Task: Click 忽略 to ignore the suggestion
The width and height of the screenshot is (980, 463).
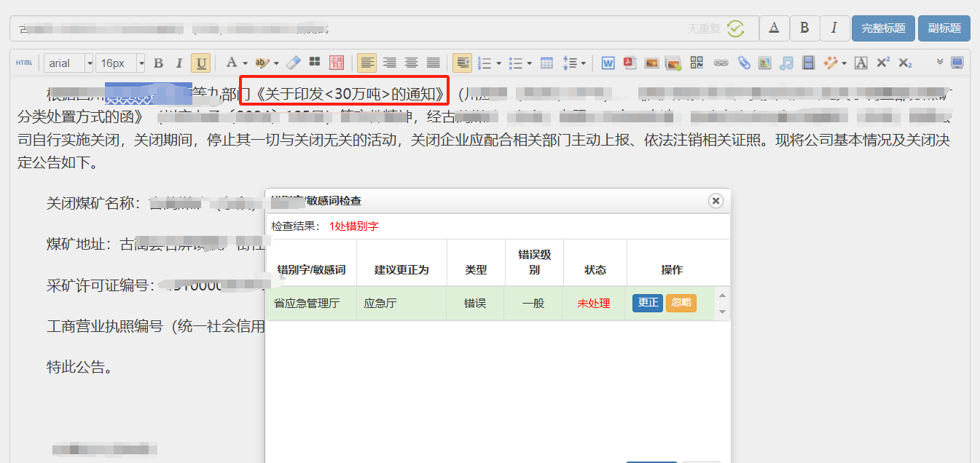Action: click(x=681, y=303)
